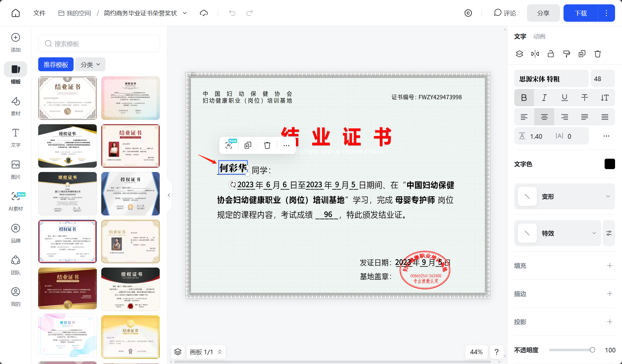Redo the last action

click(250, 13)
